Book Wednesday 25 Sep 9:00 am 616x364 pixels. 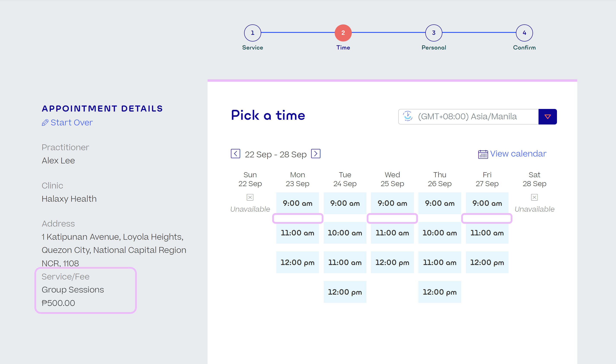392,203
